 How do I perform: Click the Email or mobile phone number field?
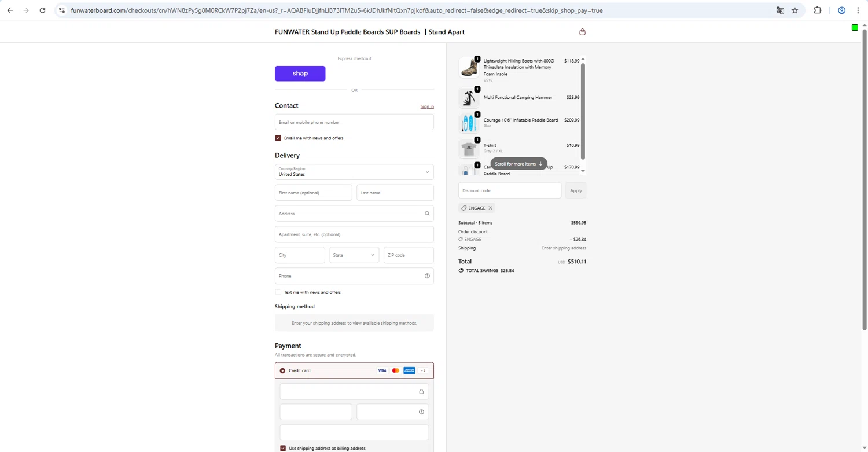tap(354, 122)
